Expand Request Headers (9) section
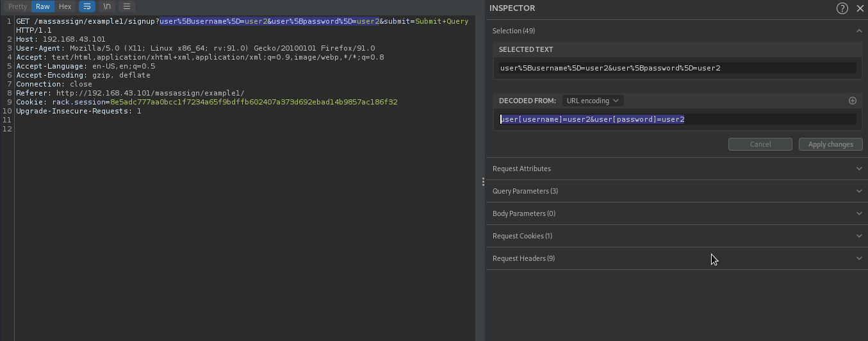Image resolution: width=868 pixels, height=341 pixels. (x=676, y=258)
